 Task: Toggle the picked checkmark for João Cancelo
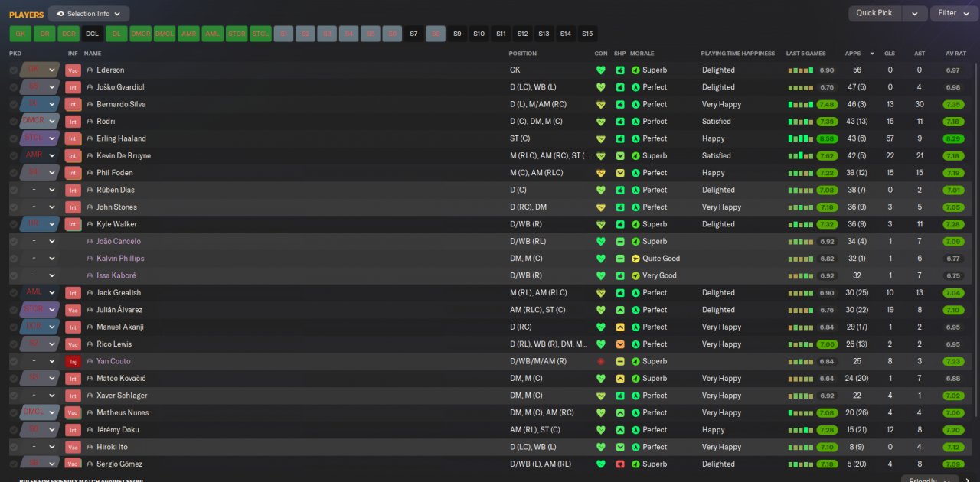pyautogui.click(x=14, y=241)
